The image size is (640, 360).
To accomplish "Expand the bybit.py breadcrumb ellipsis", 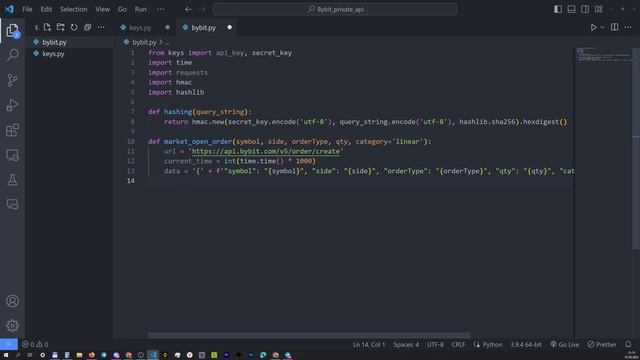I will (167, 42).
